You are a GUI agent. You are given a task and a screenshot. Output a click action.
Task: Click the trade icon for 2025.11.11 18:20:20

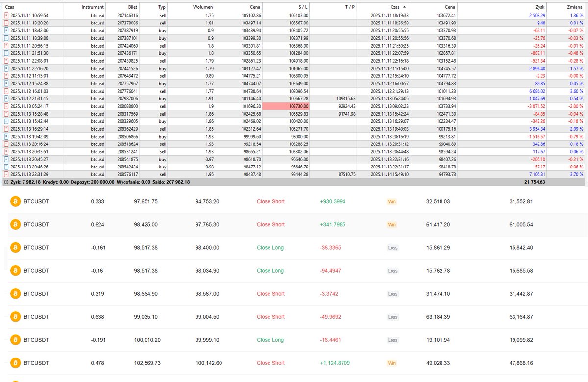coord(6,23)
